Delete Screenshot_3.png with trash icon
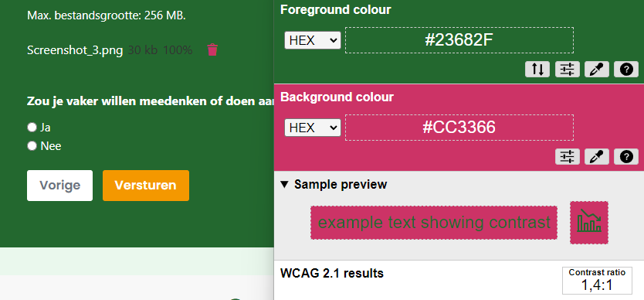644x300 pixels. point(212,49)
